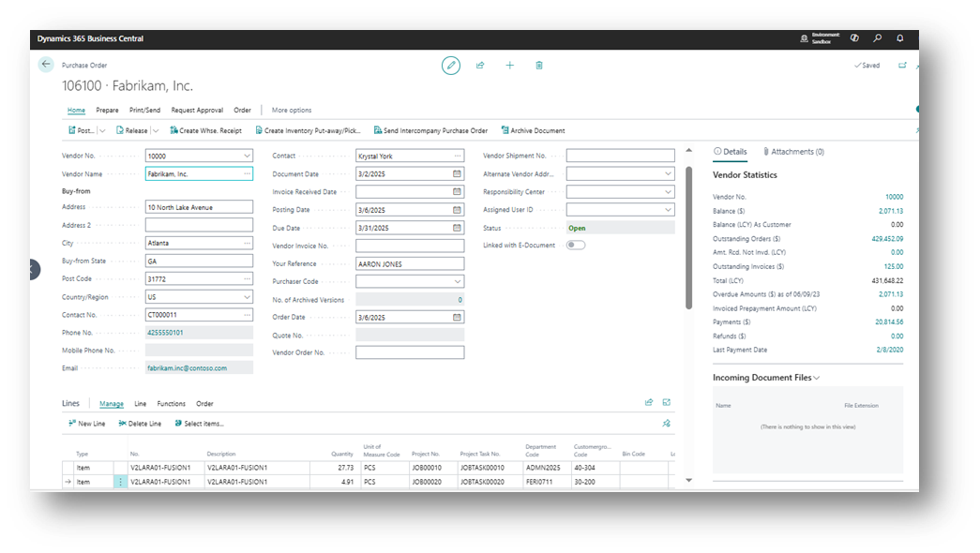The image size is (980, 553).
Task: Open Due Date calendar picker
Action: coord(457,228)
